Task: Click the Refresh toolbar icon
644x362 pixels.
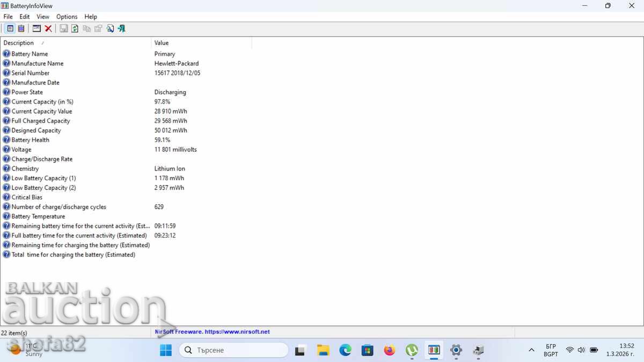Action: point(75,28)
